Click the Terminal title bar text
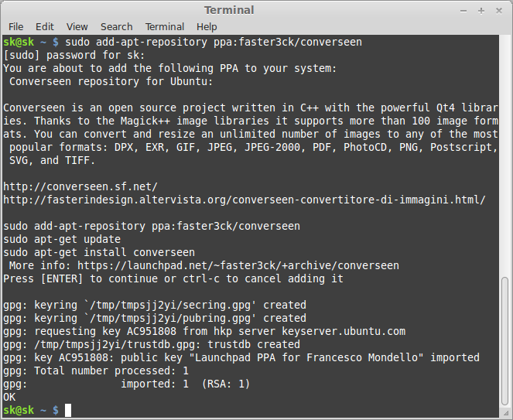513x420 pixels. [x=229, y=10]
